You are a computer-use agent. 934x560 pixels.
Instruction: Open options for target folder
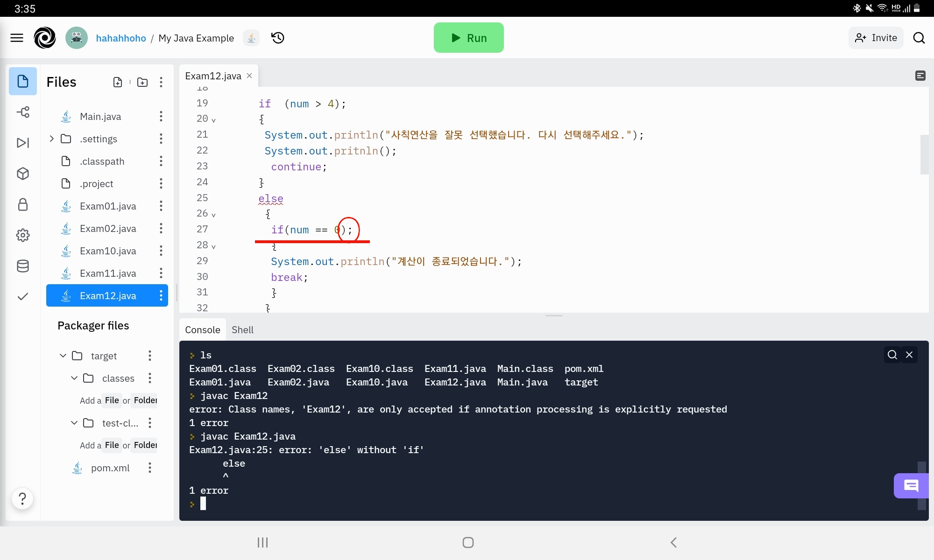point(150,356)
